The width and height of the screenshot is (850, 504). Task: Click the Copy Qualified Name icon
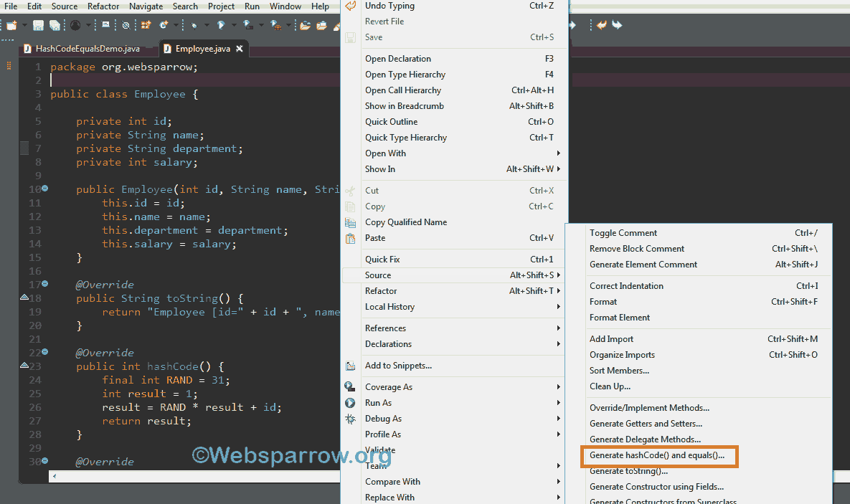click(x=351, y=222)
